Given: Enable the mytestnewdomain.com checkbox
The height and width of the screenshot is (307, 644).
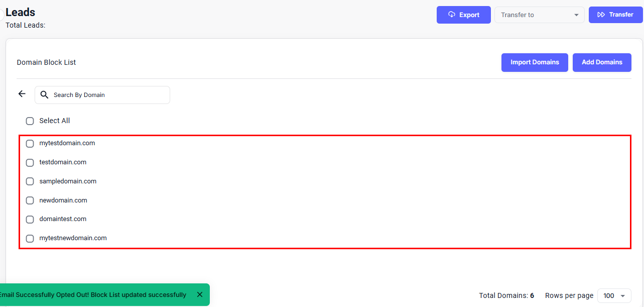Looking at the screenshot, I should pyautogui.click(x=30, y=239).
